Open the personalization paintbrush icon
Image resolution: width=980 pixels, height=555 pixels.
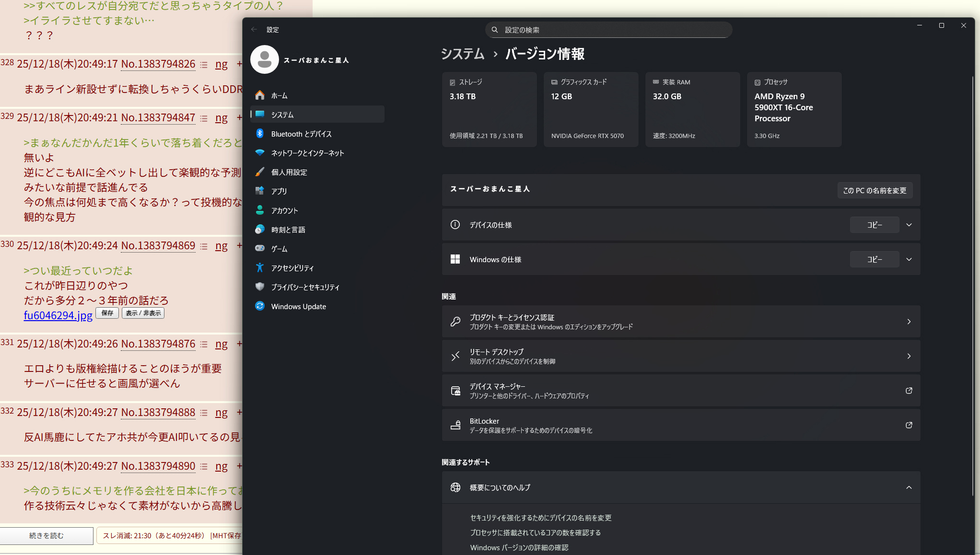click(260, 172)
